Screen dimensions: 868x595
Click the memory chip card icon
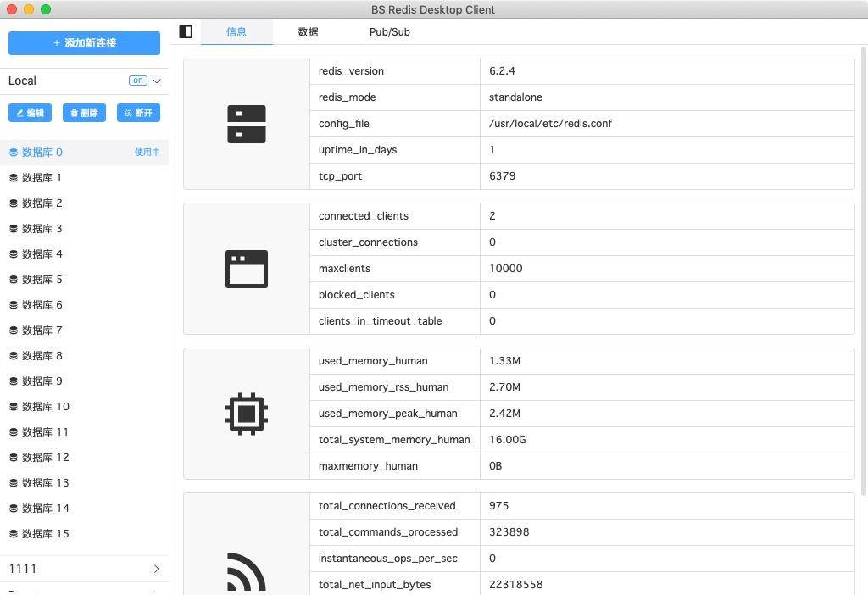(x=247, y=414)
